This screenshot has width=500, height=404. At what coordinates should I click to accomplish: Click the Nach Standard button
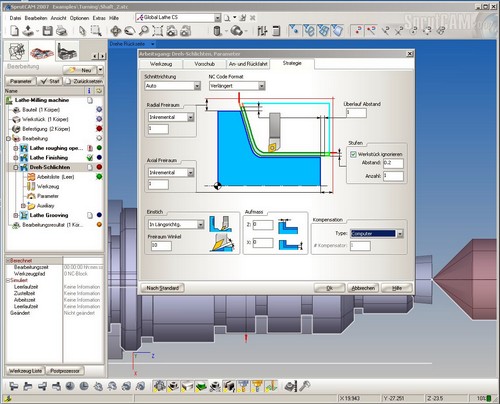point(163,288)
